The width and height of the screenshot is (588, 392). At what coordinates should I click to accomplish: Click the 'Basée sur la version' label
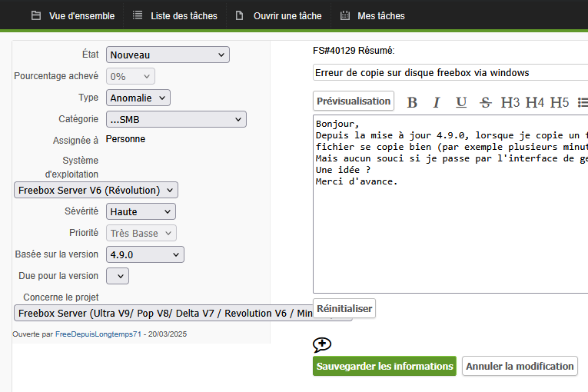pyautogui.click(x=57, y=254)
